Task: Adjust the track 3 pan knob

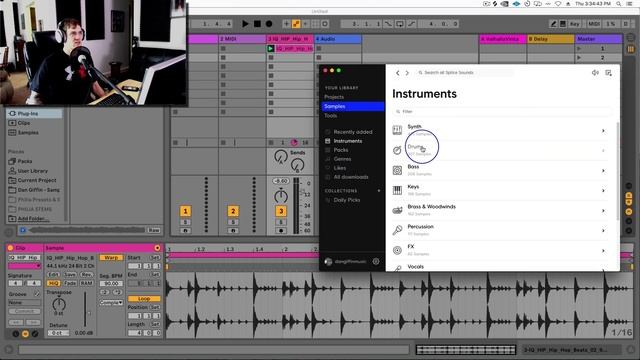Action: pyautogui.click(x=281, y=196)
